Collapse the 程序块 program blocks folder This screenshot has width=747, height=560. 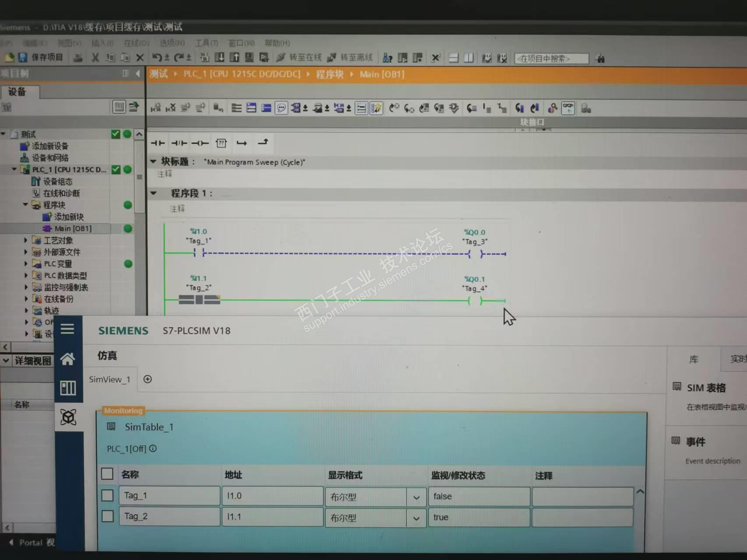25,204
